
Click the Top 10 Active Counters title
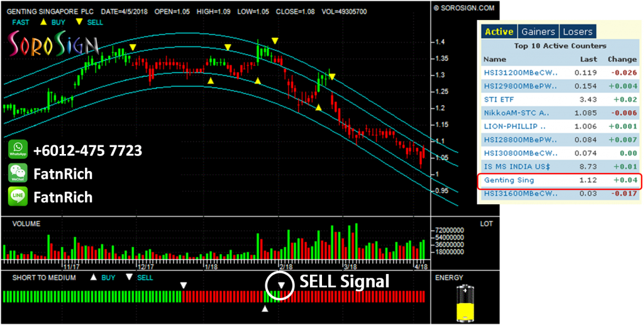point(560,46)
